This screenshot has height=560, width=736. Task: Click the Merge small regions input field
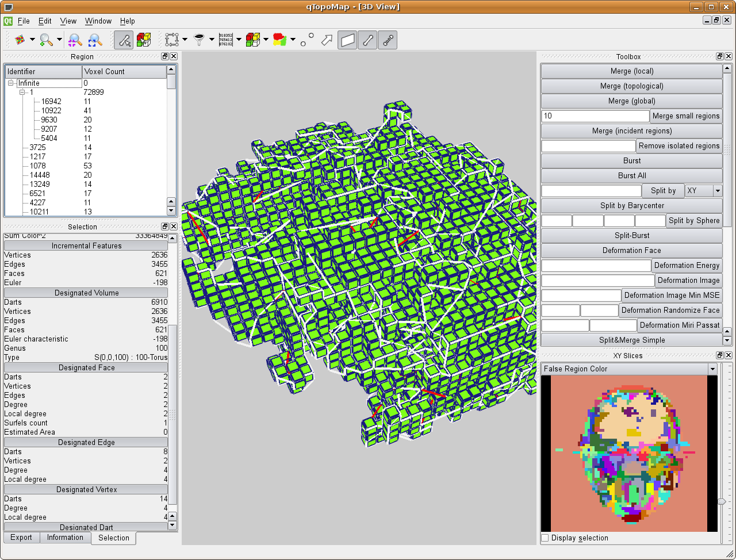[x=595, y=116]
